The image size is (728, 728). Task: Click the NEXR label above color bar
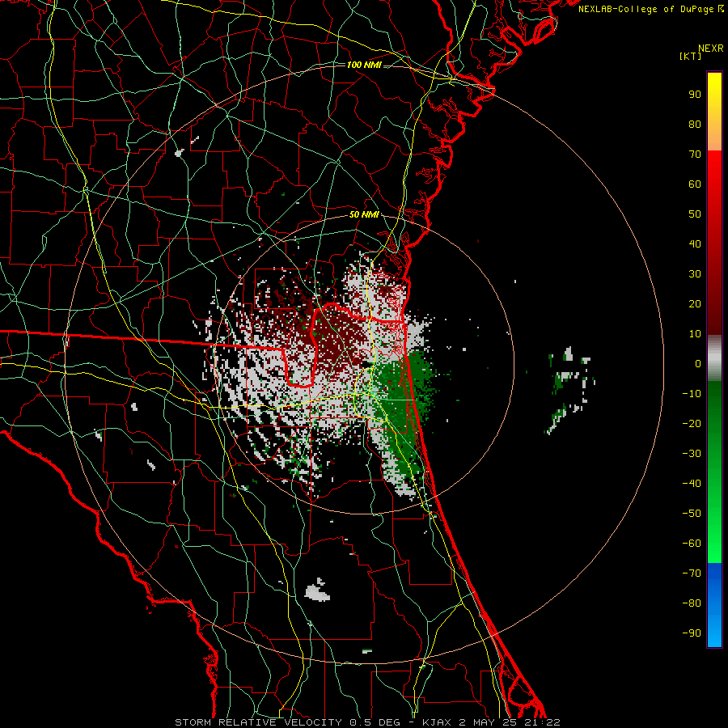[x=711, y=49]
